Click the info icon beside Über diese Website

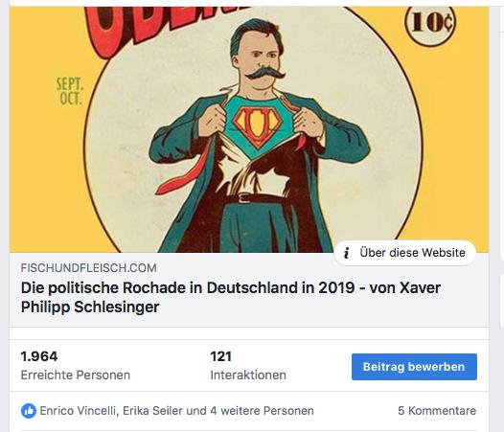[x=346, y=253]
